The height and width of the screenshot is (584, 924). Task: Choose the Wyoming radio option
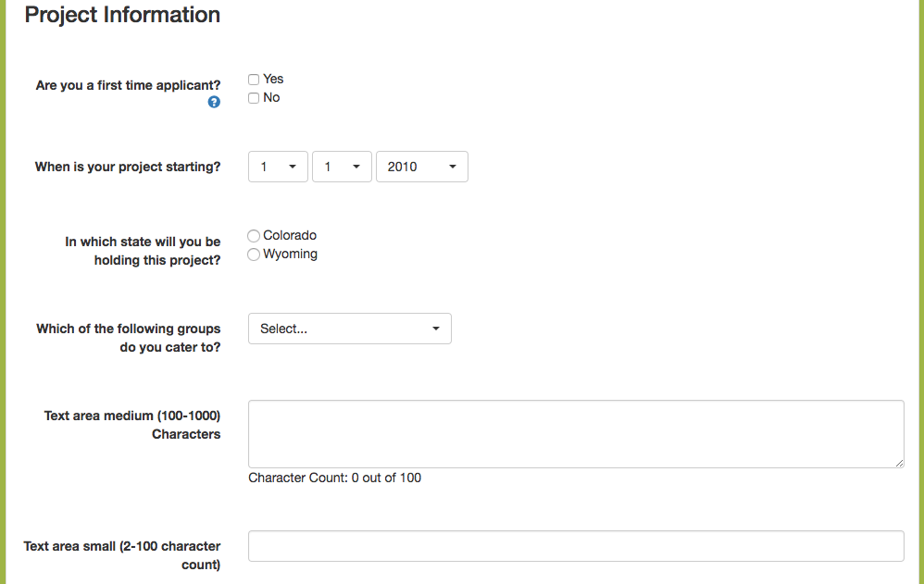pyautogui.click(x=254, y=255)
